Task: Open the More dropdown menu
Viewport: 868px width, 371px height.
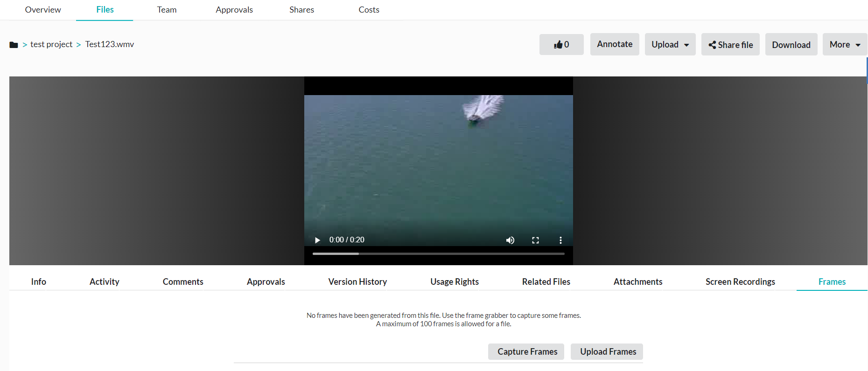Action: pos(844,45)
